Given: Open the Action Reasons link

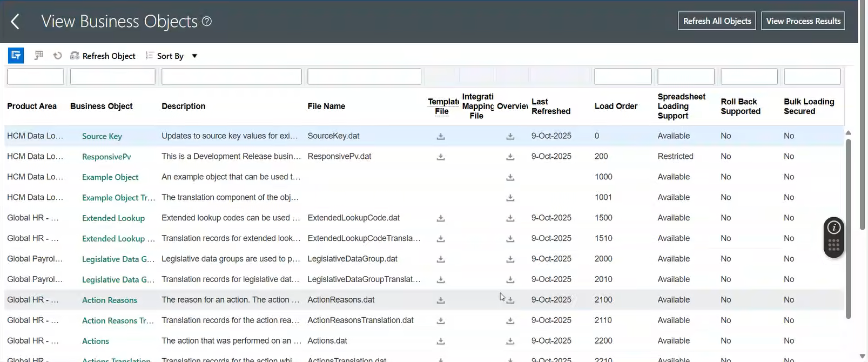Looking at the screenshot, I should click(110, 300).
